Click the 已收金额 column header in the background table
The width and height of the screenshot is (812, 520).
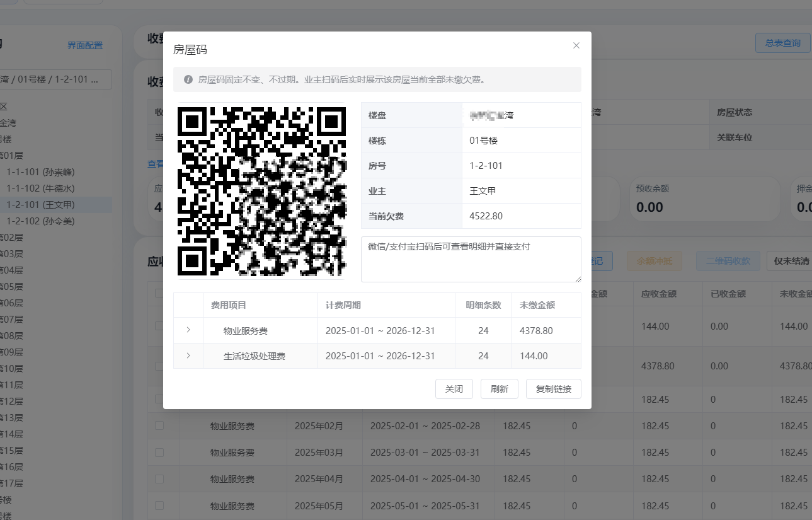728,294
